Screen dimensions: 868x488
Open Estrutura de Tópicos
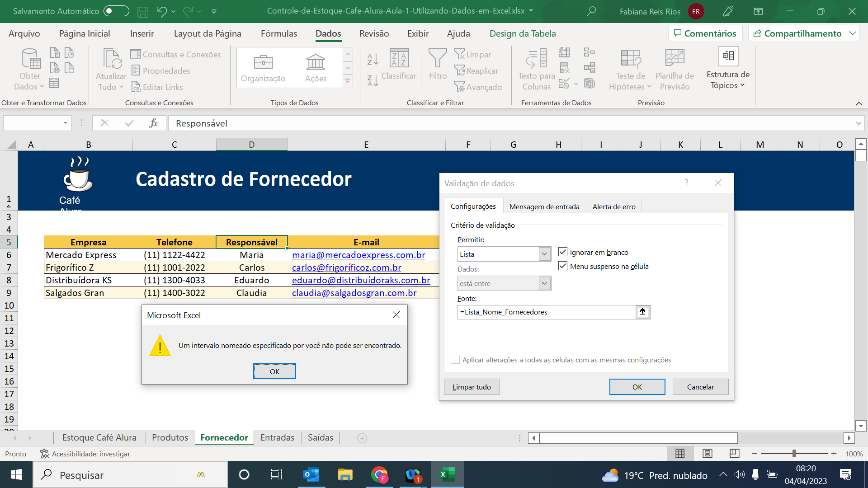[x=728, y=68]
